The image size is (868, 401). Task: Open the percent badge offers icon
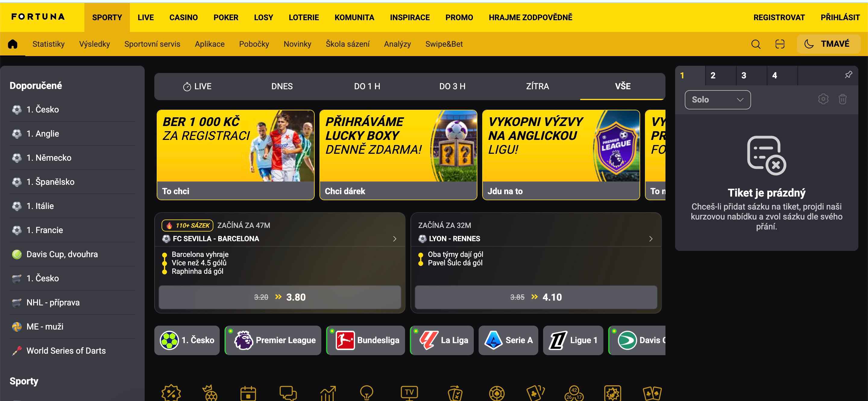(x=171, y=393)
